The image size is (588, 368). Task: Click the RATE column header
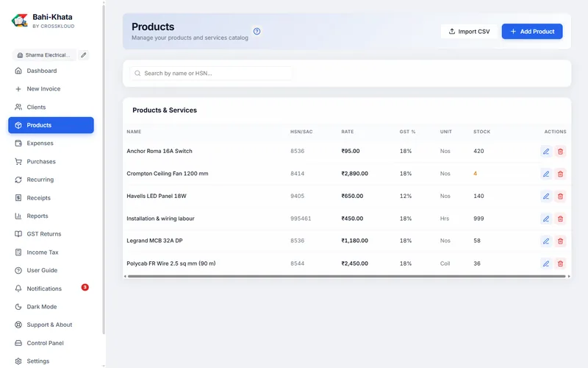[348, 132]
